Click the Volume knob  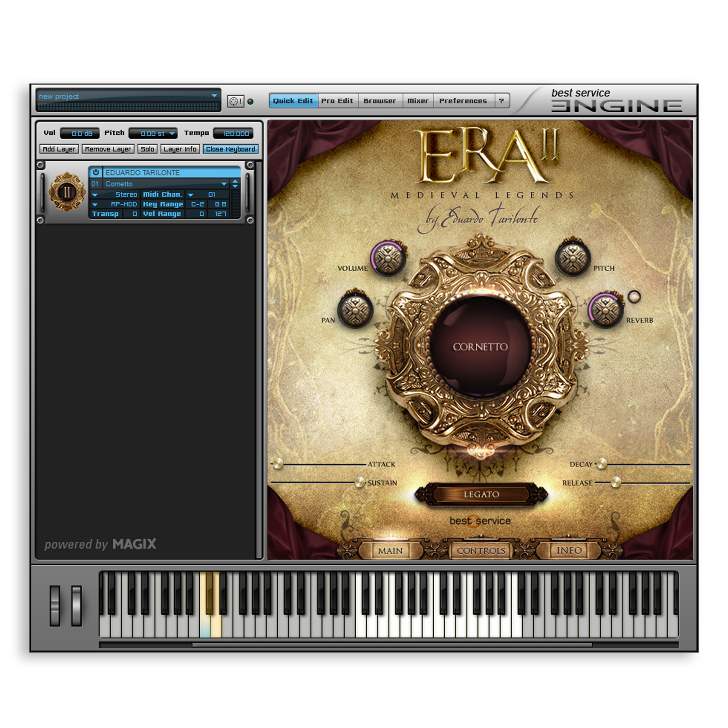click(x=389, y=258)
